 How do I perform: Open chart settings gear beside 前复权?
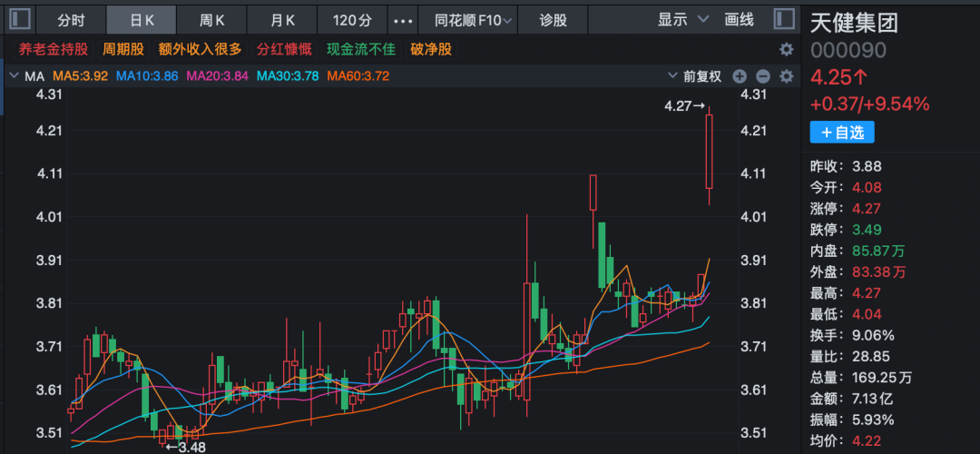(786, 76)
